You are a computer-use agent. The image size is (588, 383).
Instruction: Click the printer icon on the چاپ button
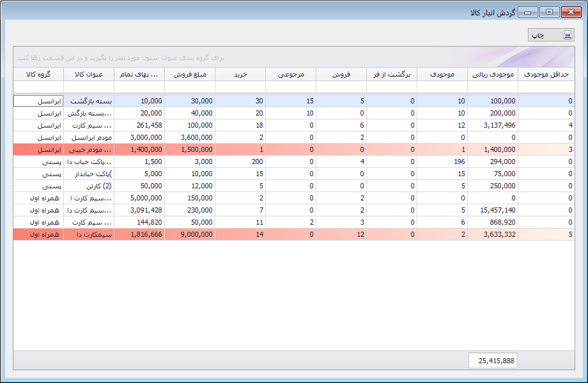[x=568, y=35]
